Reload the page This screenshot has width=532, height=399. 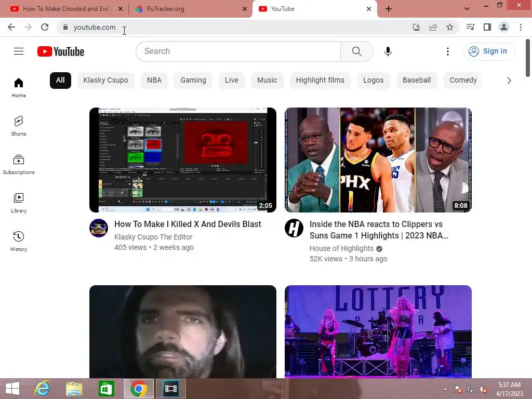[x=45, y=27]
